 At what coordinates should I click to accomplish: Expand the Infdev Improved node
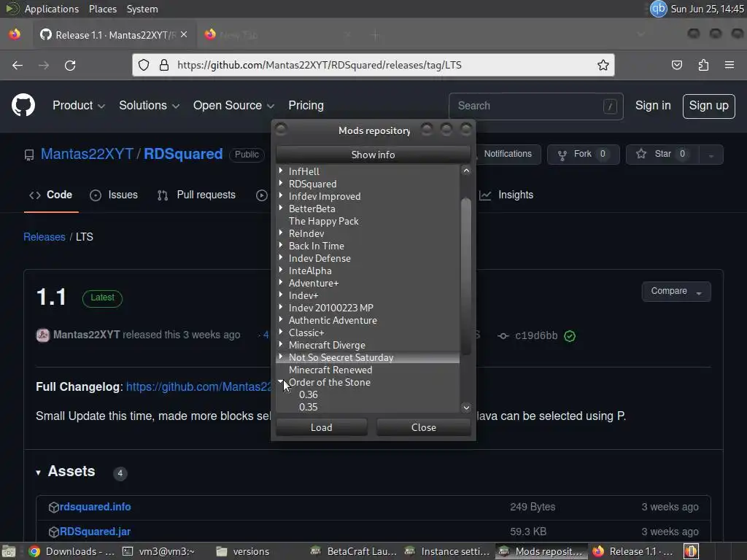(281, 195)
